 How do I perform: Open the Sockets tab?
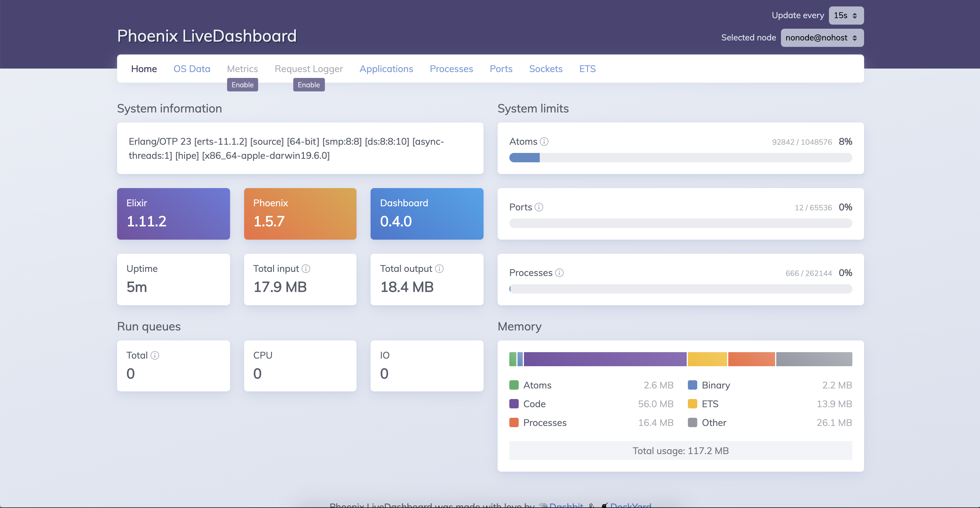(546, 68)
